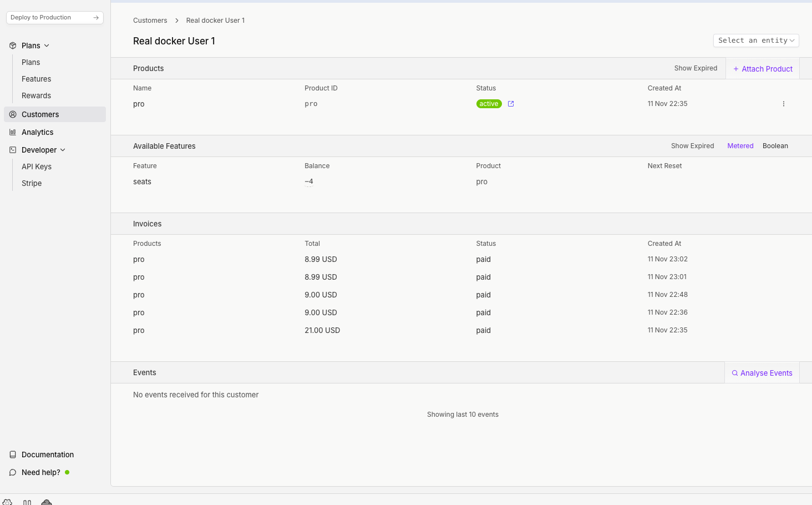Image resolution: width=812 pixels, height=505 pixels.
Task: Select the Metered feature filter
Action: pos(740,146)
